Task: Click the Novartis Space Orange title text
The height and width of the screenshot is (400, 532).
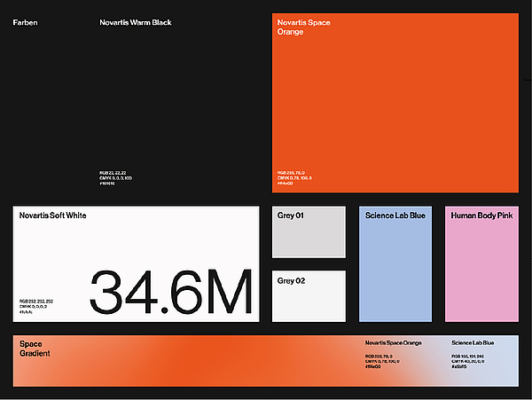Action: coord(303,27)
